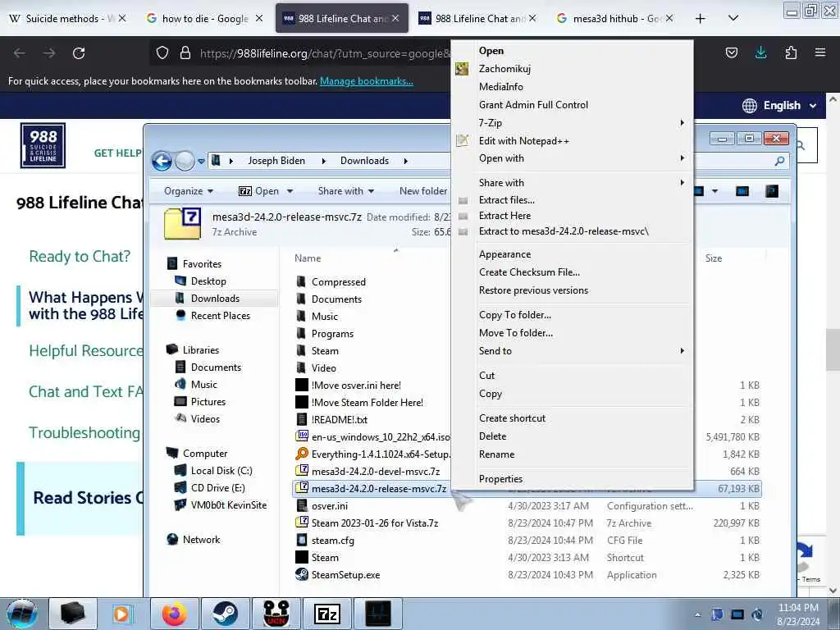
Task: Click the Firefox address bar URL
Action: tap(324, 53)
